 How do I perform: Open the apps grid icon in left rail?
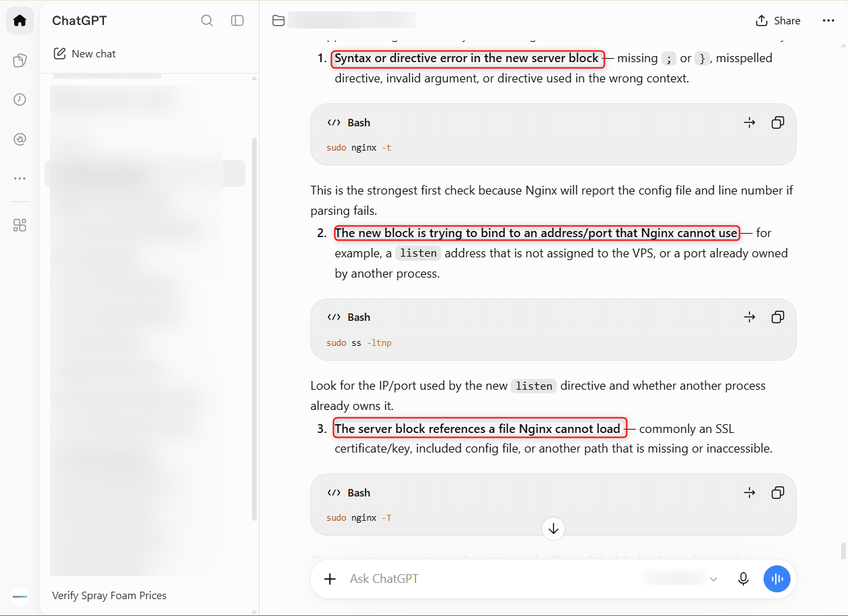pyautogui.click(x=20, y=226)
